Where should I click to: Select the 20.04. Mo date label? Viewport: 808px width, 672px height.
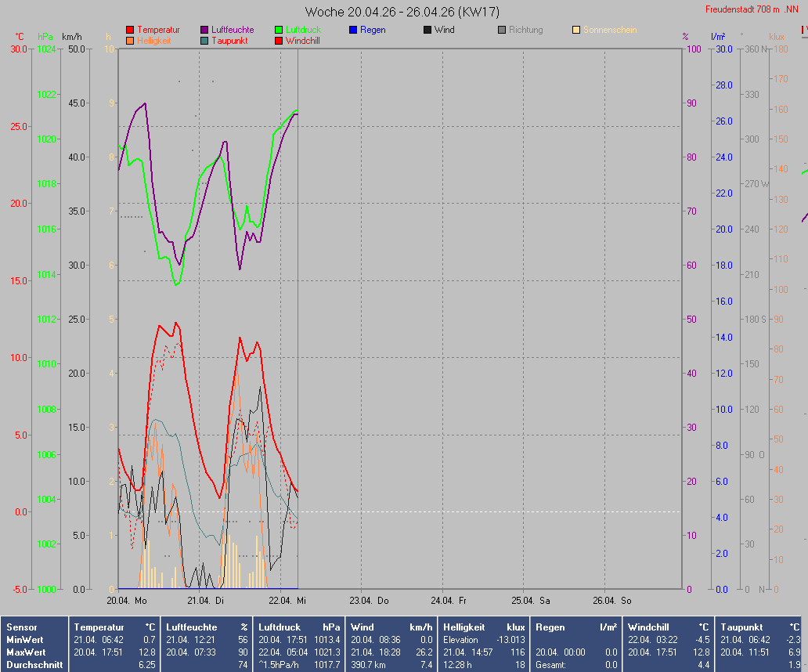click(x=127, y=601)
